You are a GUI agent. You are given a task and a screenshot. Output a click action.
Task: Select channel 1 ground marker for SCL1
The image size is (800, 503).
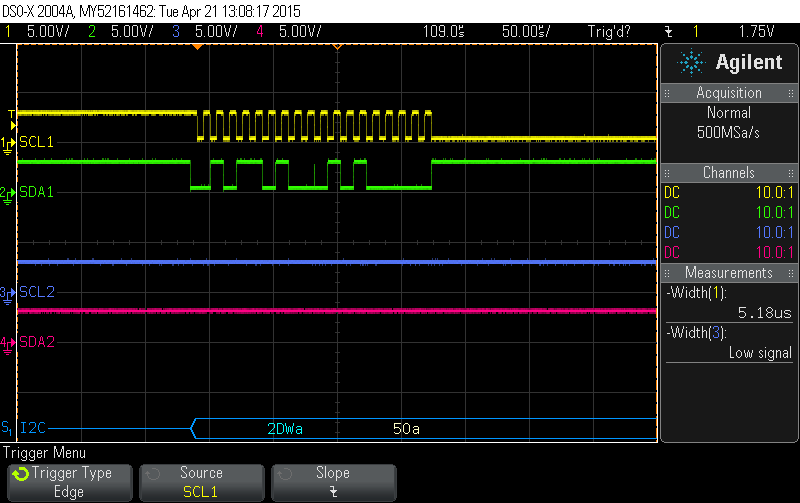pos(7,144)
